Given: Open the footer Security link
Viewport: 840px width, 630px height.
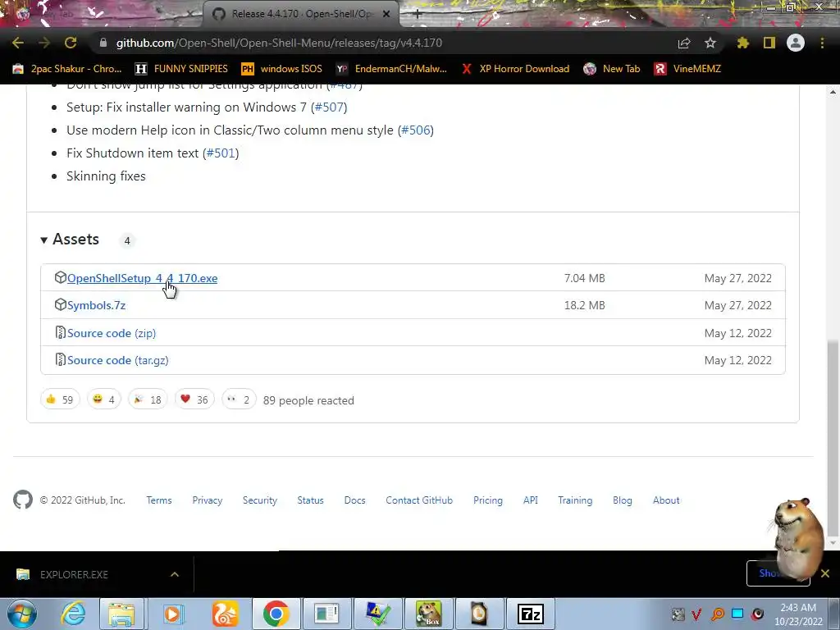Looking at the screenshot, I should 260,500.
